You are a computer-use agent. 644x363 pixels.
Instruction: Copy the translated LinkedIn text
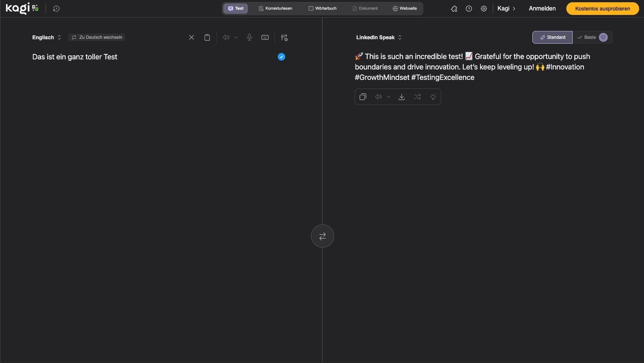click(362, 97)
